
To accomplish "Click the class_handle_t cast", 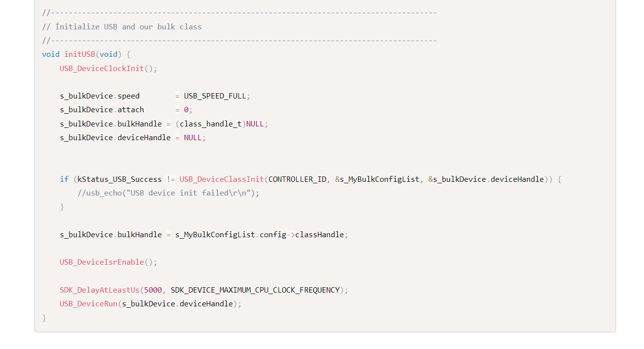I will click(x=211, y=124).
